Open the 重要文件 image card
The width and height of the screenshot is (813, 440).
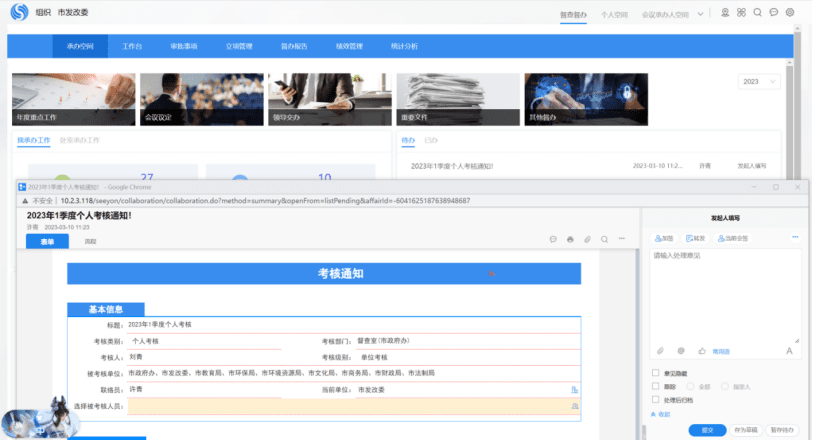pyautogui.click(x=458, y=100)
